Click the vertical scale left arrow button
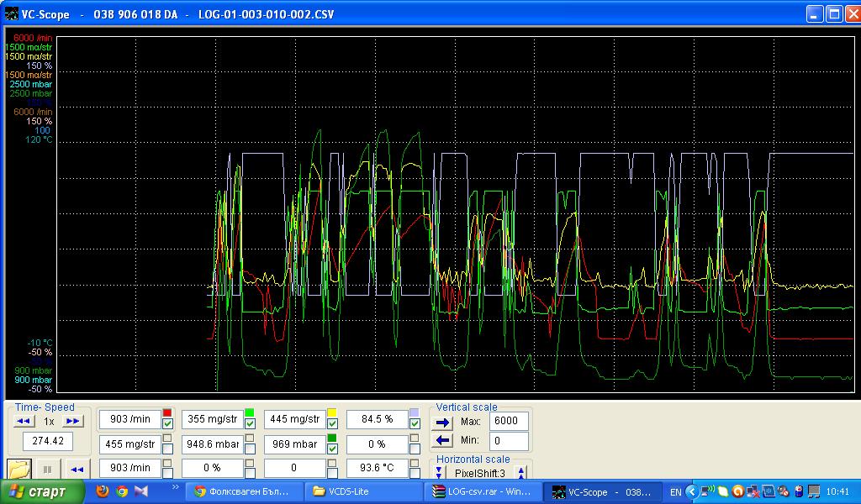This screenshot has width=861, height=504. click(x=444, y=440)
